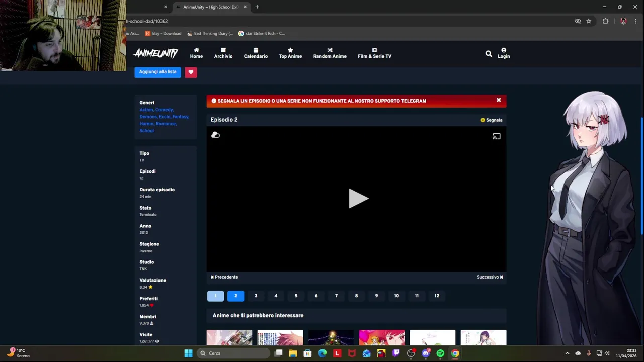Add to favorites with the heart button
644x362 pixels.
point(191,72)
